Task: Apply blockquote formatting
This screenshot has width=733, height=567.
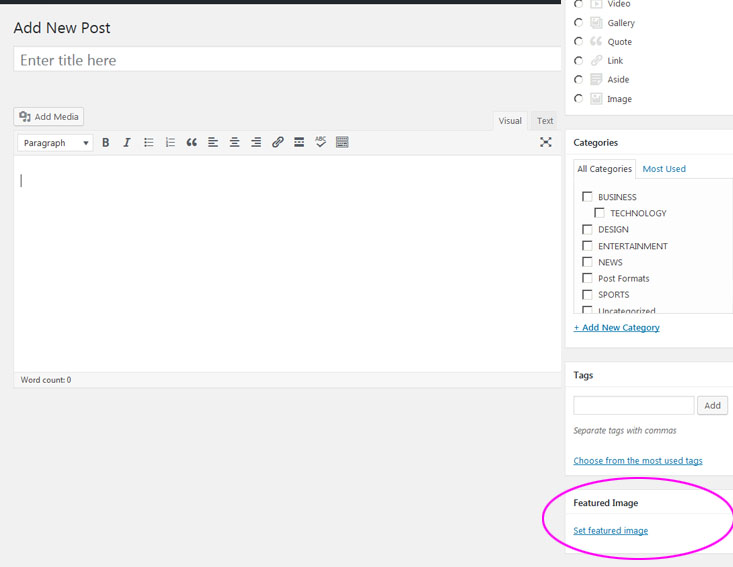Action: click(192, 143)
